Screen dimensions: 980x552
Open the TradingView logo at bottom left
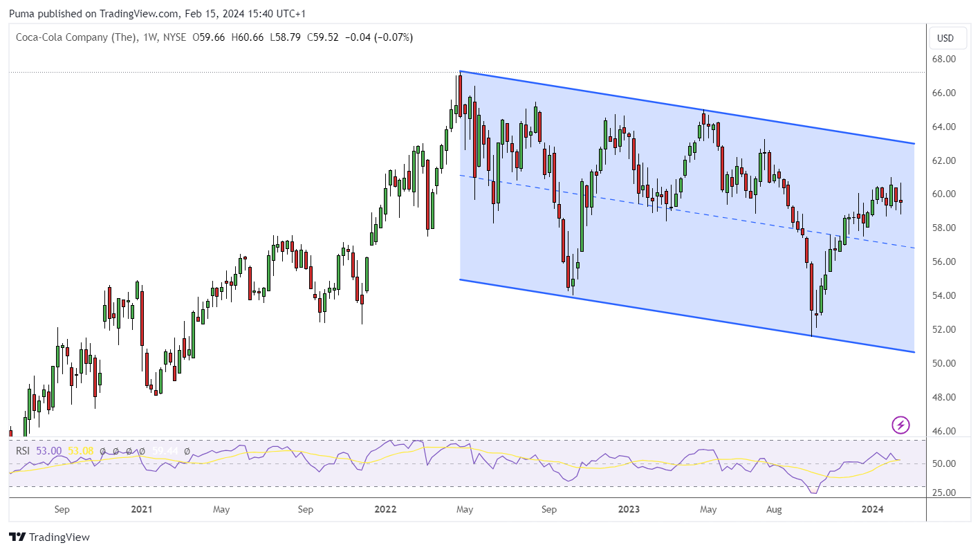click(49, 537)
